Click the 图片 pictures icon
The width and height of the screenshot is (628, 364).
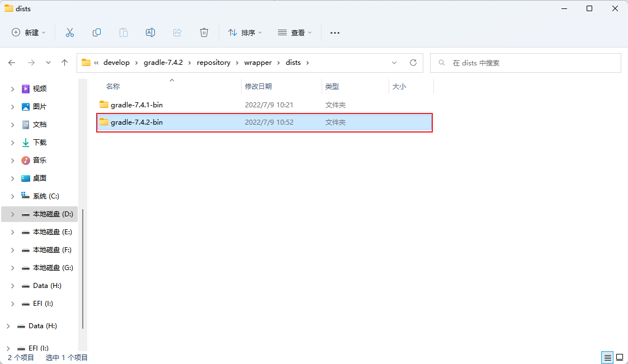click(26, 107)
